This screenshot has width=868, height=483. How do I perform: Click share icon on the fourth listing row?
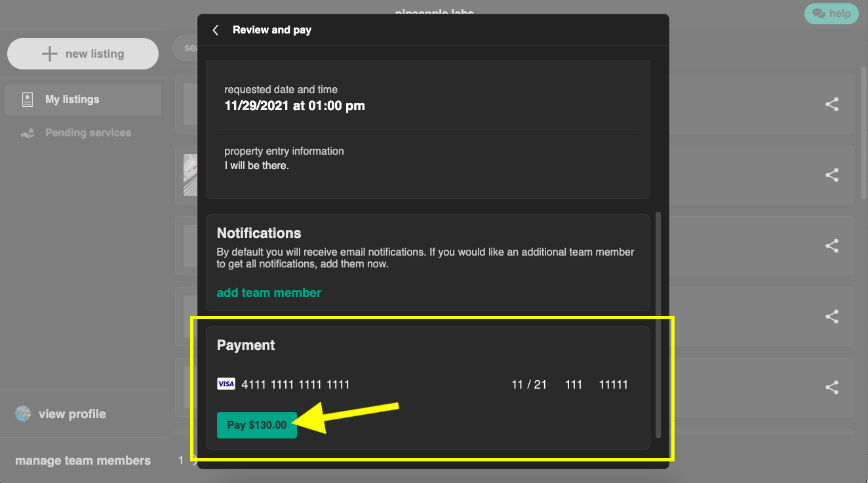[x=831, y=317]
